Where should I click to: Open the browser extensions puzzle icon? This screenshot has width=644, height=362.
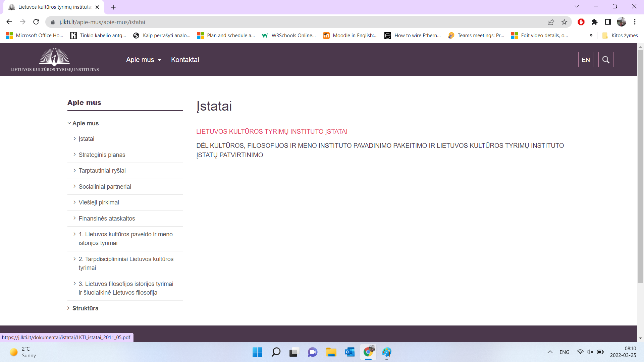coord(594,22)
